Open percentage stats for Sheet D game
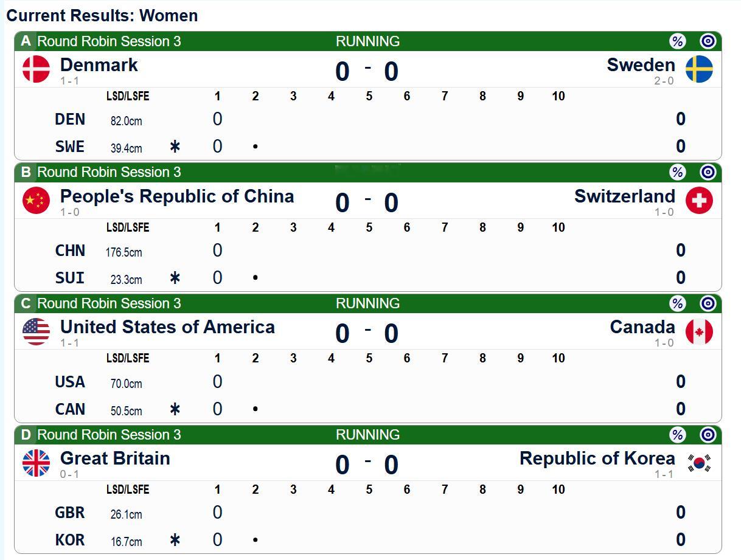The height and width of the screenshot is (560, 741). [677, 435]
